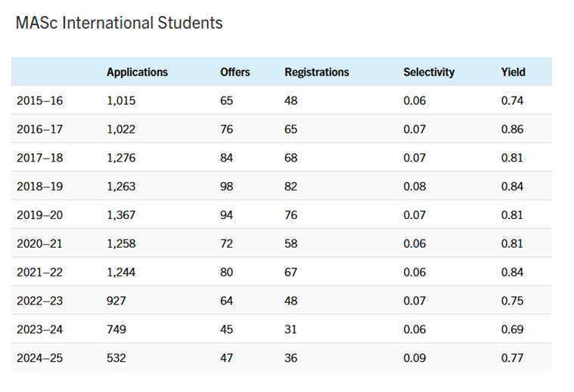Click the 2018–19 registrations value 82
Screen dimensions: 574x392
[x=291, y=187]
